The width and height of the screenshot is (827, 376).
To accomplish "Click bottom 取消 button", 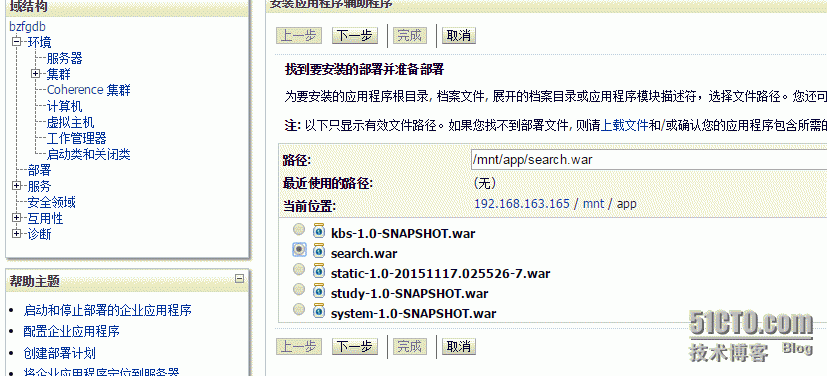I will point(459,346).
